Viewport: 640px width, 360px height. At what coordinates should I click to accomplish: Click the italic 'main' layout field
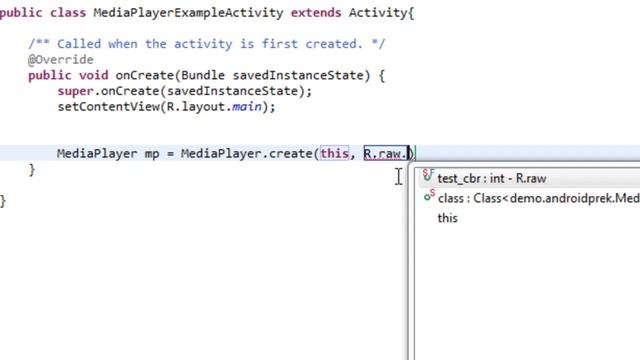coord(247,107)
